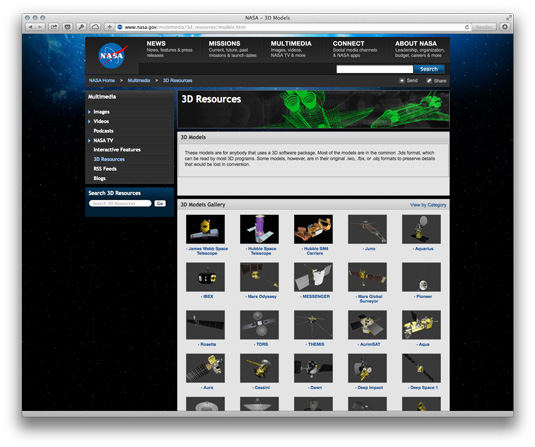Open the AcrimSAT model thumbnail
The width and height of the screenshot is (535, 447).
click(x=367, y=325)
